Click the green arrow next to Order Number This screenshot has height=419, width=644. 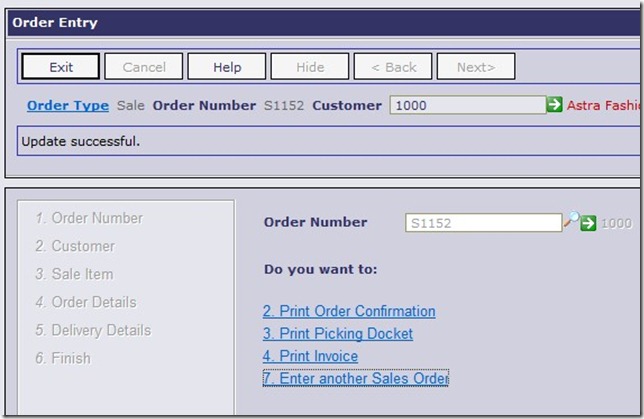(588, 223)
